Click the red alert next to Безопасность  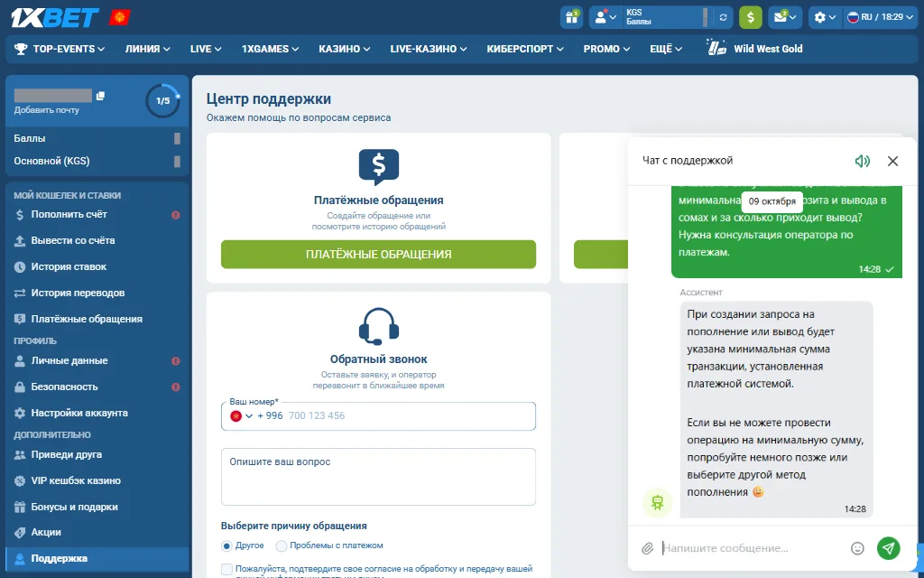click(176, 387)
